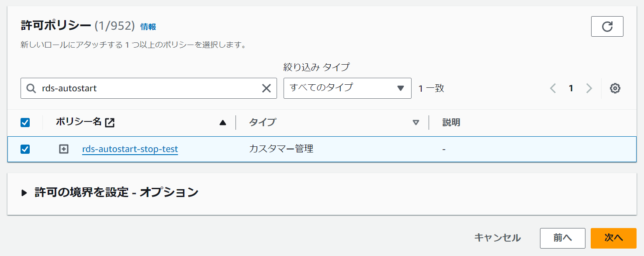This screenshot has width=644, height=256.
Task: Open the すべてのタイプ filter dropdown
Action: pos(347,88)
